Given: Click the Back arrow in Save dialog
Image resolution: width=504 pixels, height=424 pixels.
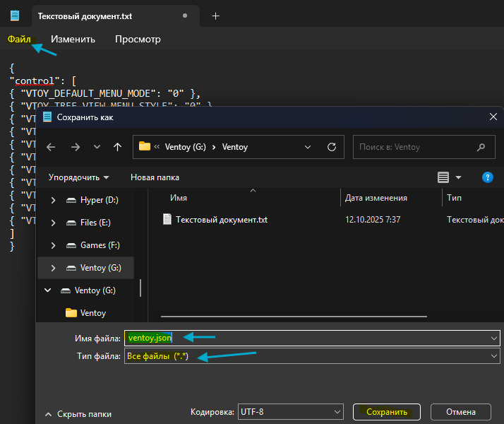Looking at the screenshot, I should (x=51, y=147).
